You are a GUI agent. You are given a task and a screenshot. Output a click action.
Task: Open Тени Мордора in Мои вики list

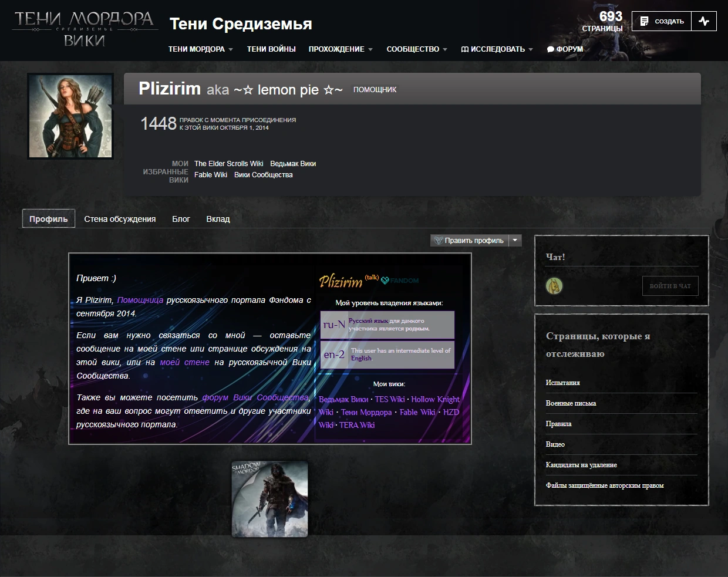point(366,412)
